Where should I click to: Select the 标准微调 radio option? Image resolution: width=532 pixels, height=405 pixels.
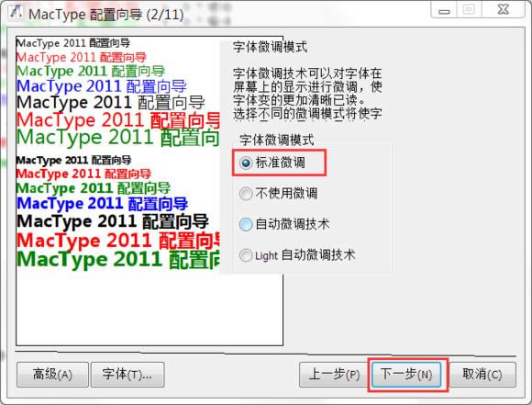click(x=272, y=163)
